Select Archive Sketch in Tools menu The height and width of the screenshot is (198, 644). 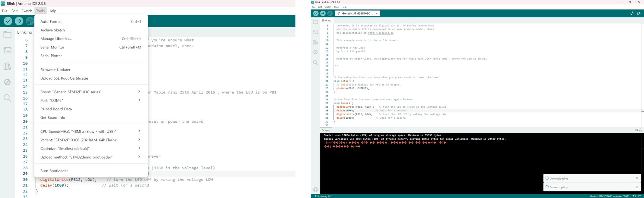91,30
